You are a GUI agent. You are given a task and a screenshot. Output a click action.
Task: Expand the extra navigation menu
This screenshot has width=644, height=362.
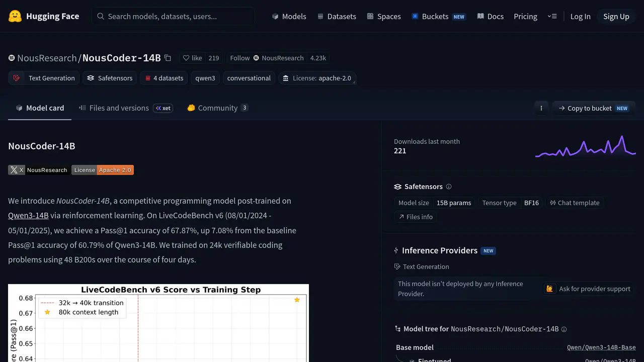552,16
